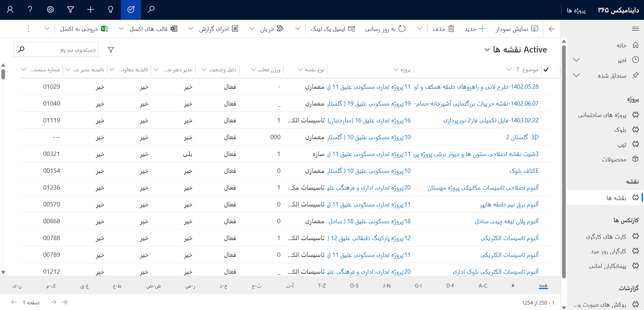The height and width of the screenshot is (310, 644).
Task: Click the grid vertical scrollbar thumb
Action: pyautogui.click(x=3, y=74)
